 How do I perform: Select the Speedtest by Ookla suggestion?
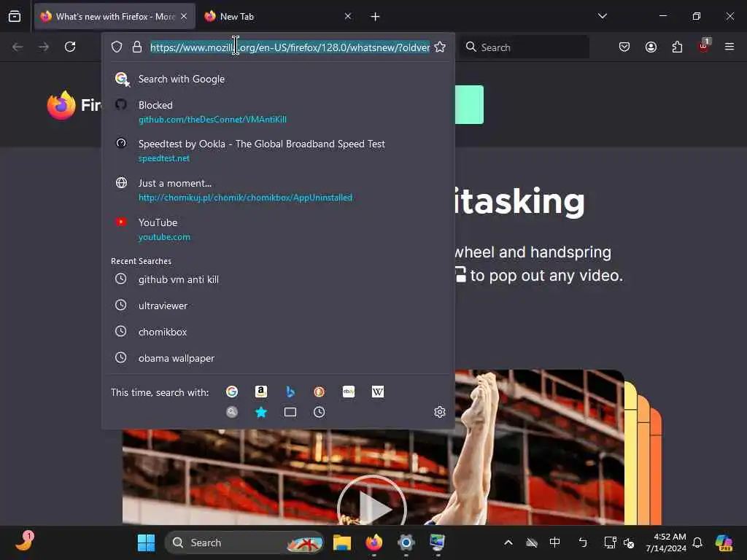278,150
